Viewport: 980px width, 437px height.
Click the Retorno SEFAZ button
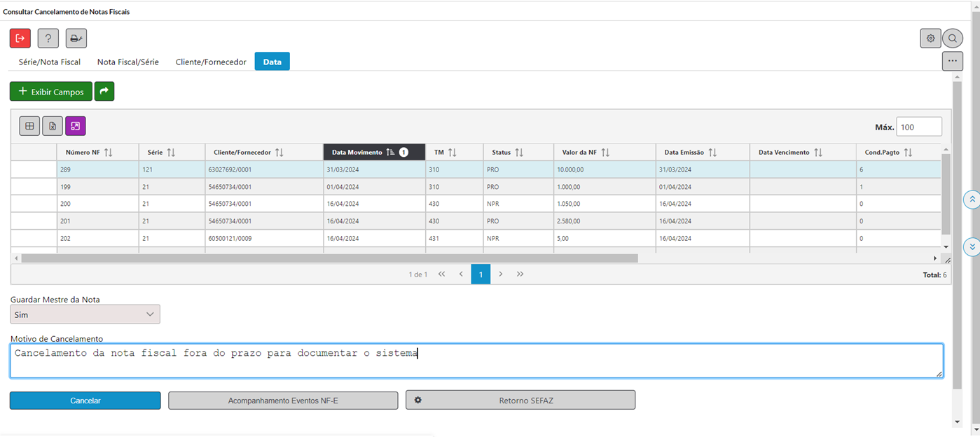pyautogui.click(x=520, y=401)
